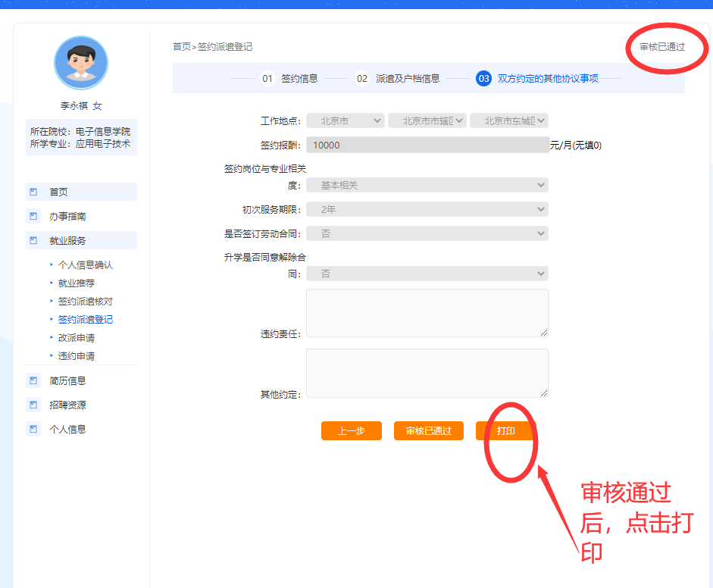Viewport: 713px width, 588px height.
Task: Expand the 初次服务期限 dropdown showing 2年
Action: [x=427, y=209]
